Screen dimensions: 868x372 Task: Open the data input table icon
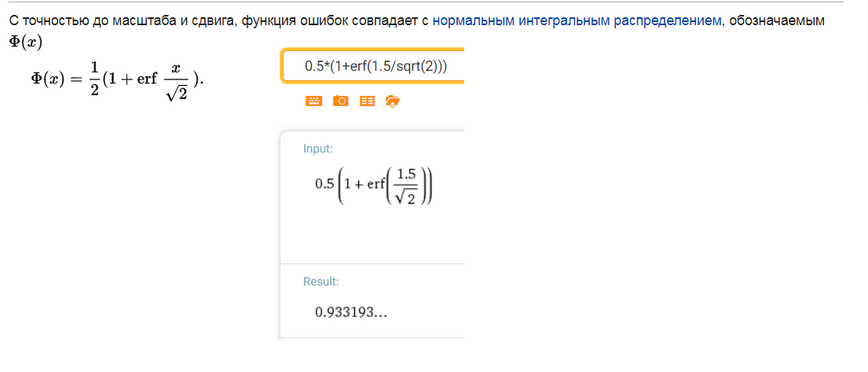(367, 101)
